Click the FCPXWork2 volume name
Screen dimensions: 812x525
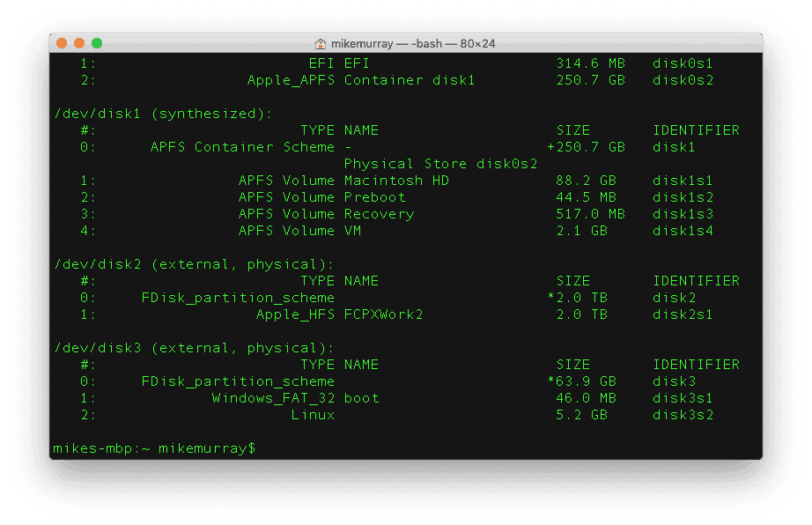point(384,314)
